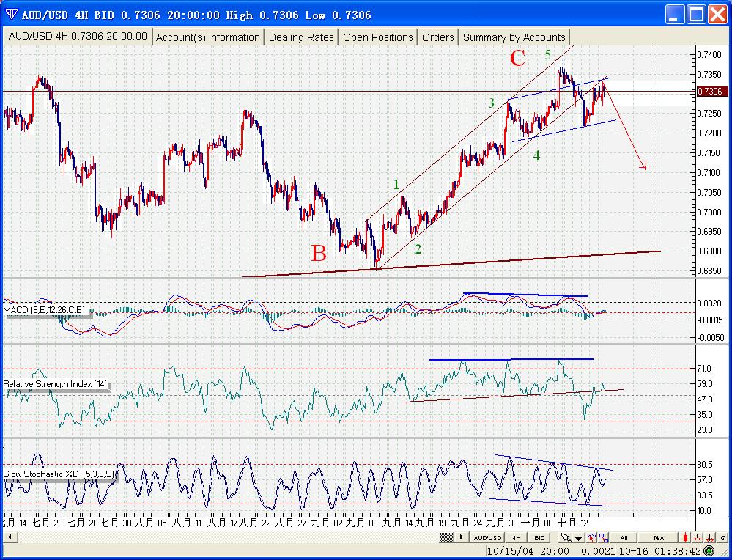Select the arrow pointer cursor tool
The height and width of the screenshot is (560, 732).
tap(566, 537)
